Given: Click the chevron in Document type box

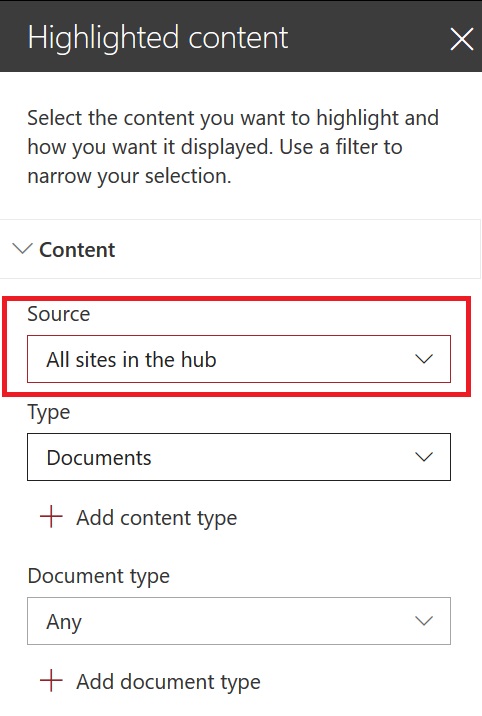Looking at the screenshot, I should [x=424, y=621].
